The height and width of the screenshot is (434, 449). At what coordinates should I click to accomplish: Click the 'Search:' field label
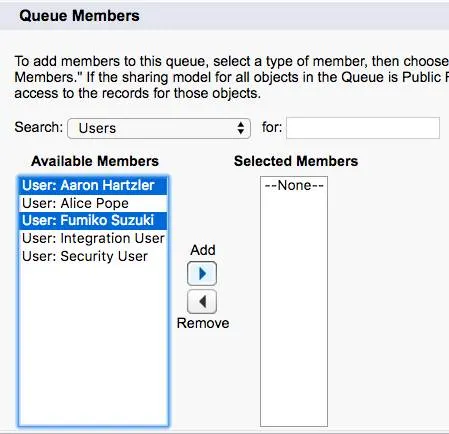click(x=39, y=127)
